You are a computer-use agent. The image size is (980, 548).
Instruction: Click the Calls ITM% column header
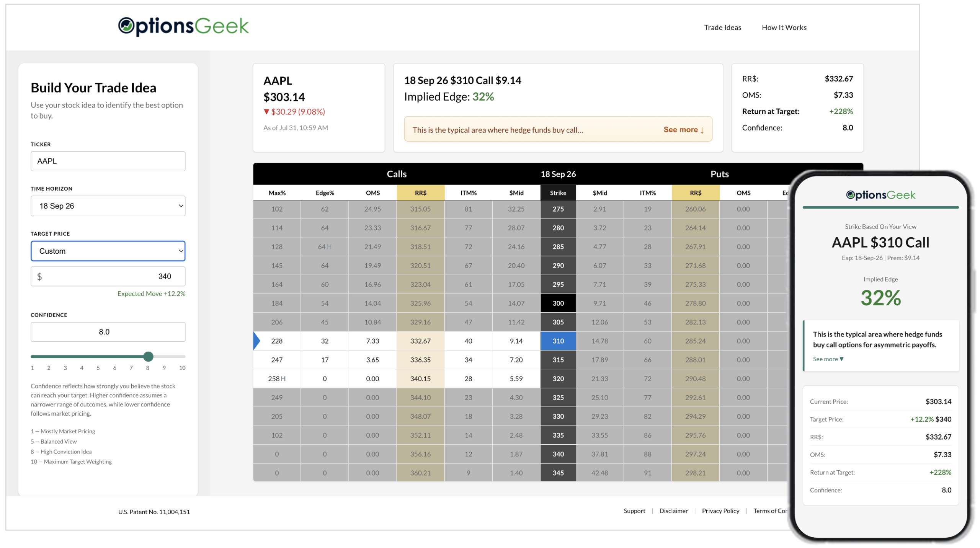point(468,193)
